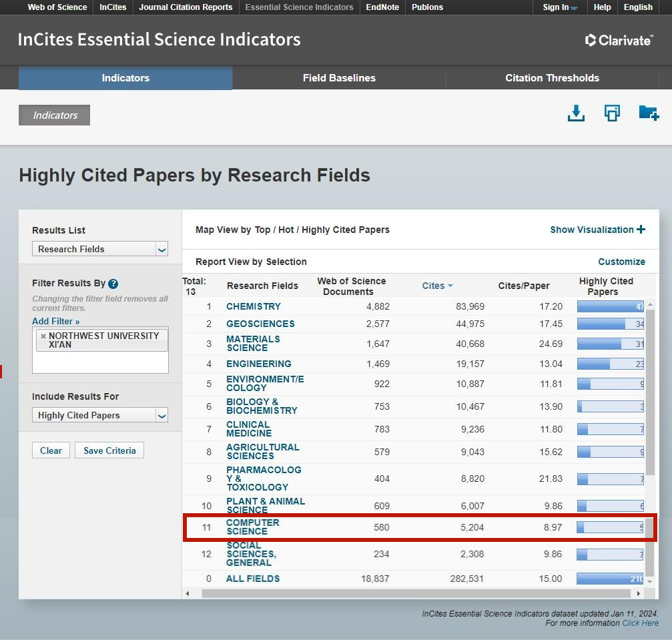Image resolution: width=672 pixels, height=640 pixels.
Task: Open the Computer Science research field
Action: 252,527
